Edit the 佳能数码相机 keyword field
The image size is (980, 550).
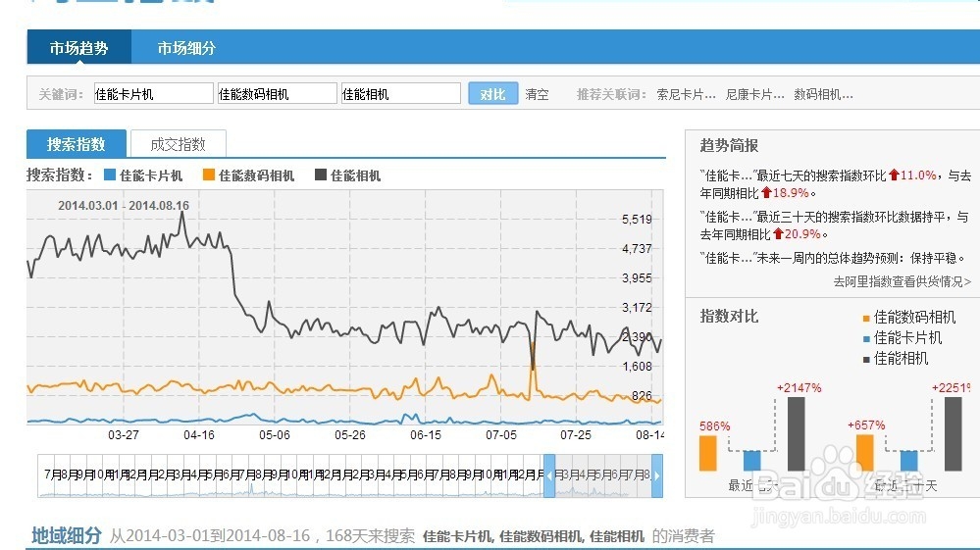pos(278,94)
